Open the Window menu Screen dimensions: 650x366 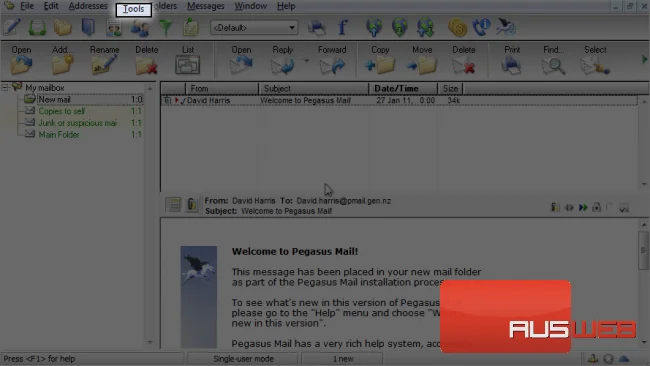(x=250, y=6)
